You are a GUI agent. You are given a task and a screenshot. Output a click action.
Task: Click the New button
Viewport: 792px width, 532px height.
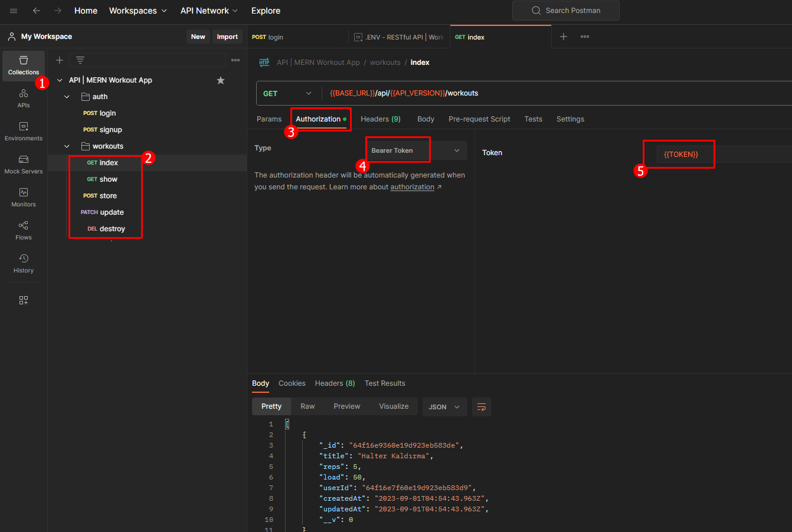tap(198, 37)
